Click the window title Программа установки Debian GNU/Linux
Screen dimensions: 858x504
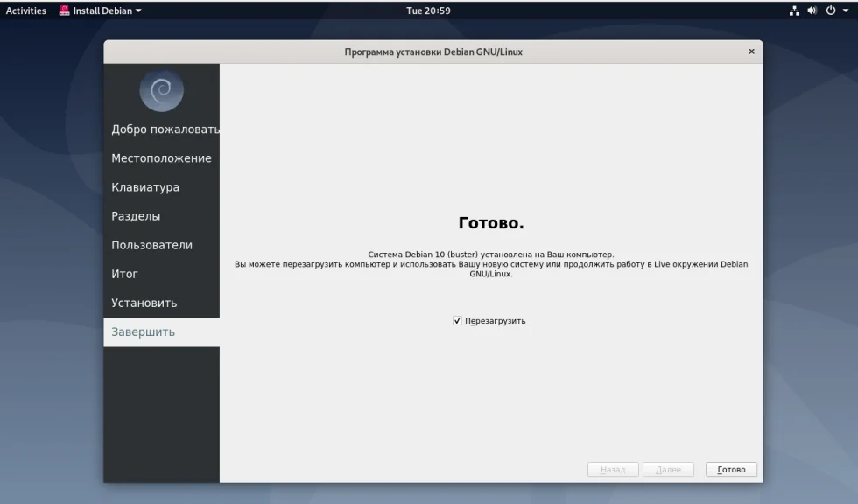(433, 52)
